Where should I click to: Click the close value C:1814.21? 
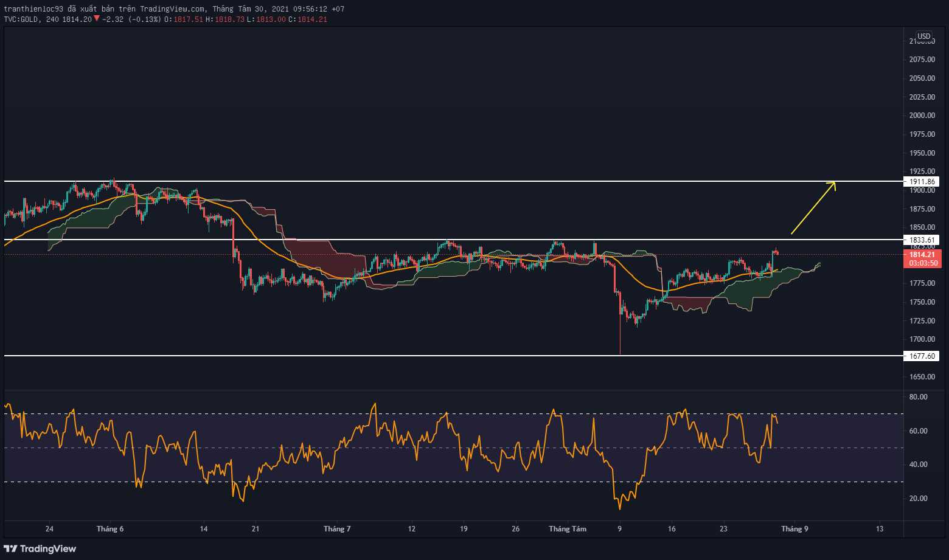click(308, 19)
